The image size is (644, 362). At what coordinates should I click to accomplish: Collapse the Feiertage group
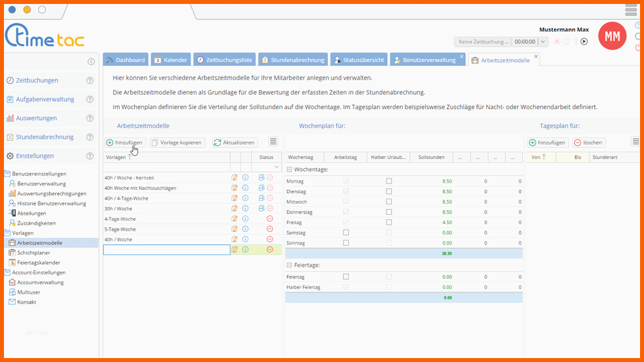pyautogui.click(x=289, y=265)
